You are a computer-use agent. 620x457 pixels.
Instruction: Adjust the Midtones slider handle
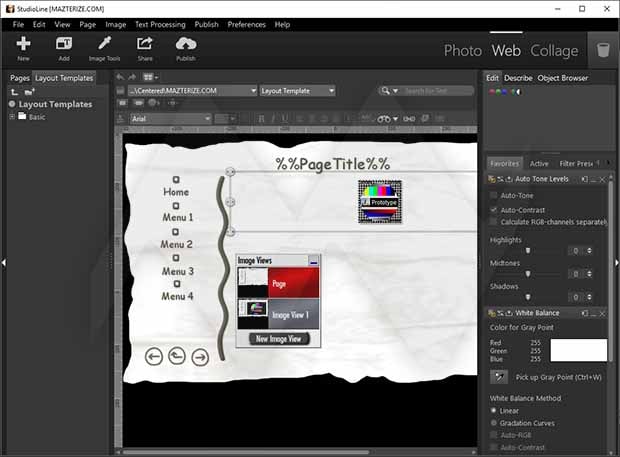tap(527, 274)
